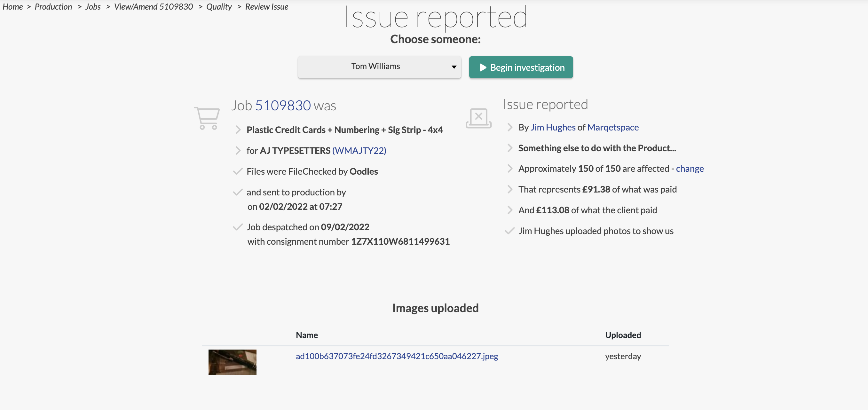This screenshot has width=868, height=410.
Task: Click the 'Images uploaded' heading
Action: pos(435,308)
